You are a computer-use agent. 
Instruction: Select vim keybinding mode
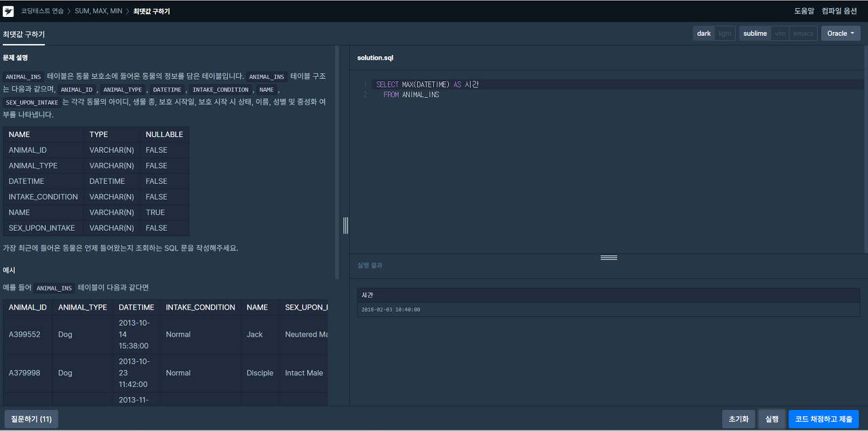click(781, 33)
